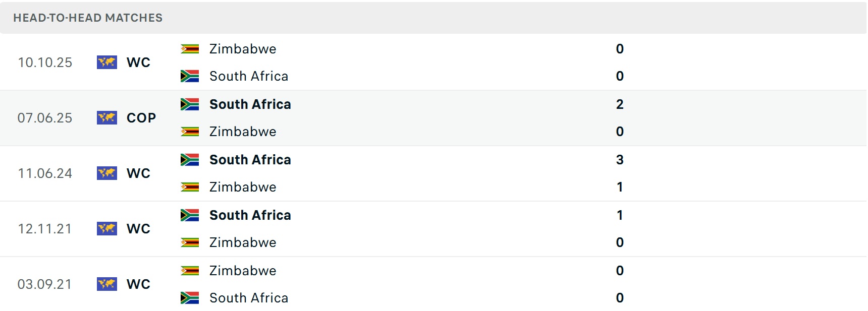Click the COP competition icon for 07.06.25

106,118
